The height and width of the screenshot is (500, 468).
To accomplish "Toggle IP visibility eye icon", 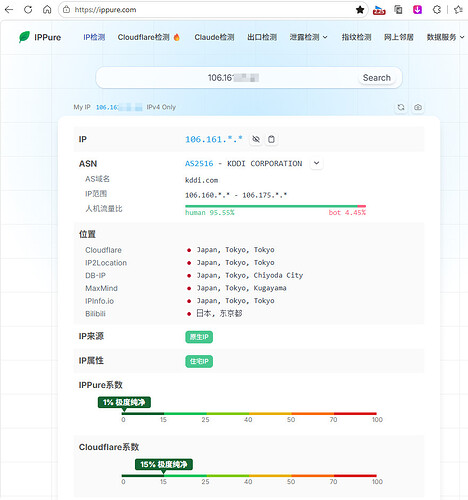I will click(x=256, y=139).
